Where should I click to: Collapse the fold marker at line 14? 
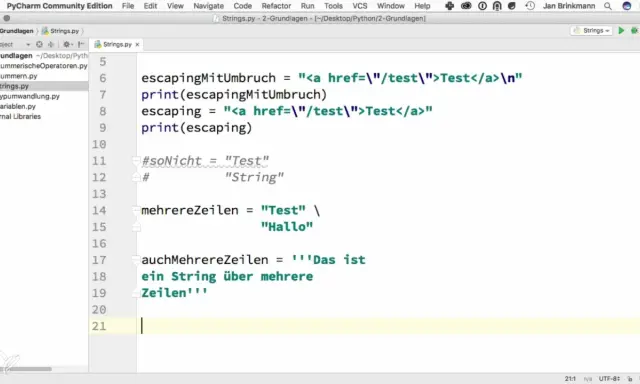pos(136,210)
